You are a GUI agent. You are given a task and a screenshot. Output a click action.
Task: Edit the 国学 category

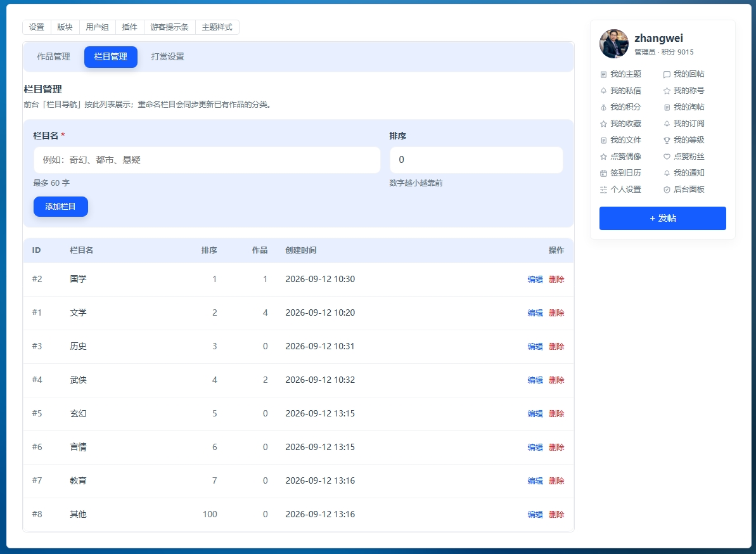(x=535, y=280)
